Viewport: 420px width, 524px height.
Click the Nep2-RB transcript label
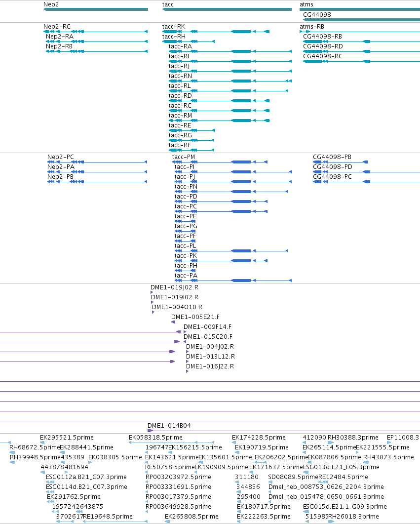click(x=59, y=46)
